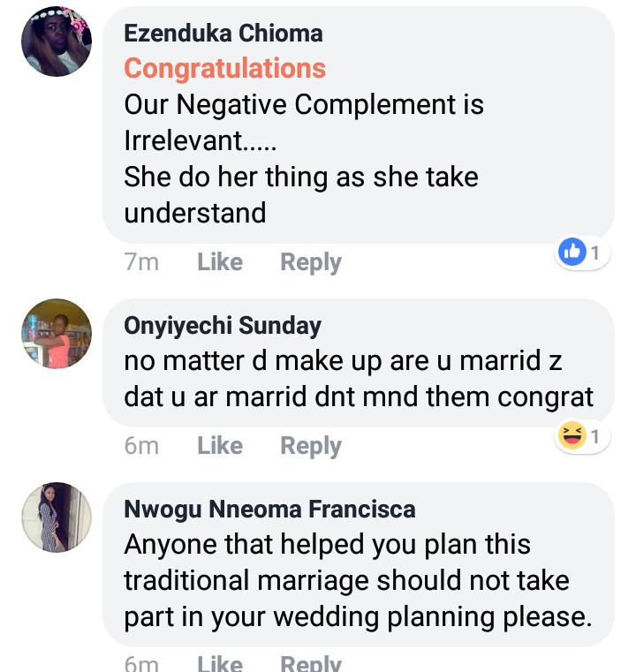Image resolution: width=636 pixels, height=672 pixels.
Task: Like Nwogu Nneoma Francisca's comment
Action: tap(220, 663)
